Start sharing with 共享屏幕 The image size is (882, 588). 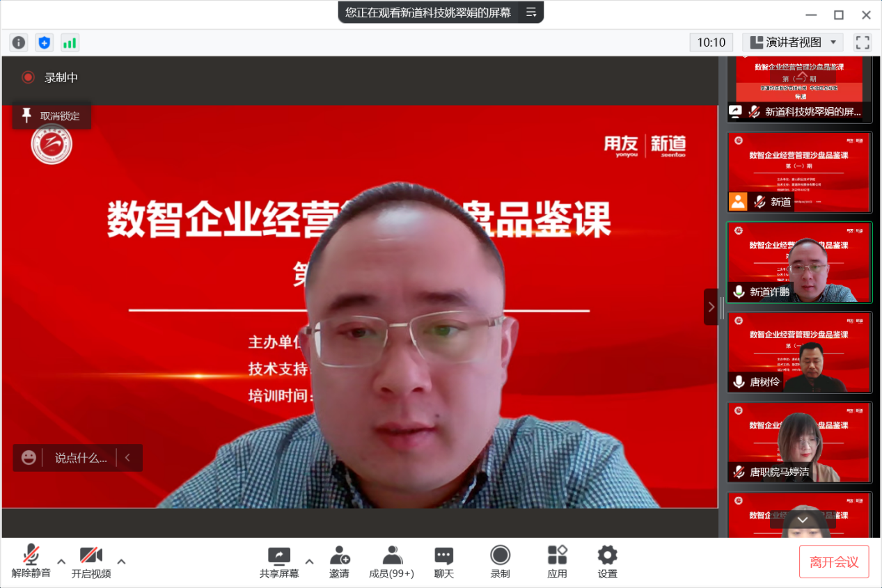279,562
